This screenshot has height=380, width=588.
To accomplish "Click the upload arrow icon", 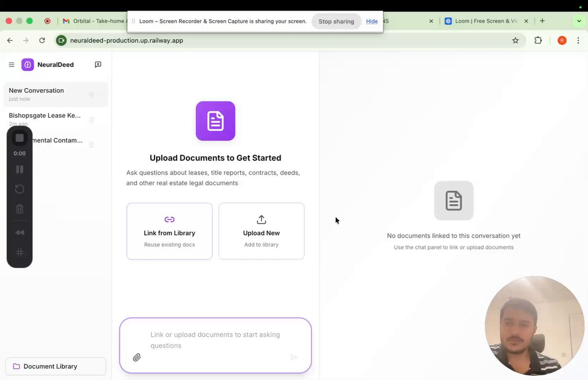I will click(262, 220).
